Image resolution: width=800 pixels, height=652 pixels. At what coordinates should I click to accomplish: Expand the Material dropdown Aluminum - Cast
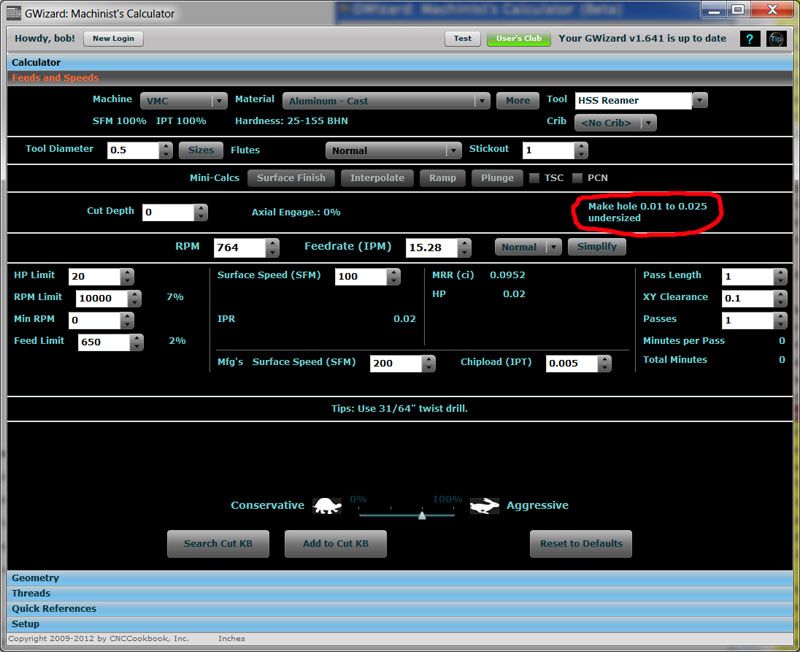386,101
